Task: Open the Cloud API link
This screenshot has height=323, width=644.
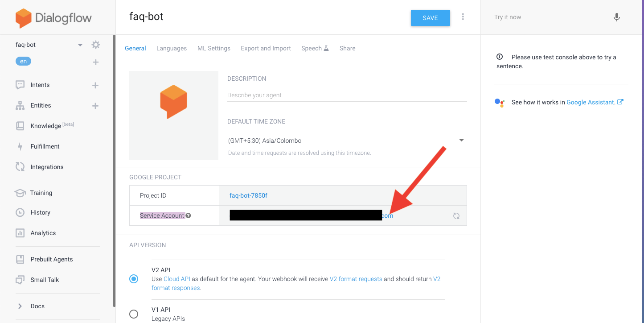Action: [x=177, y=279]
